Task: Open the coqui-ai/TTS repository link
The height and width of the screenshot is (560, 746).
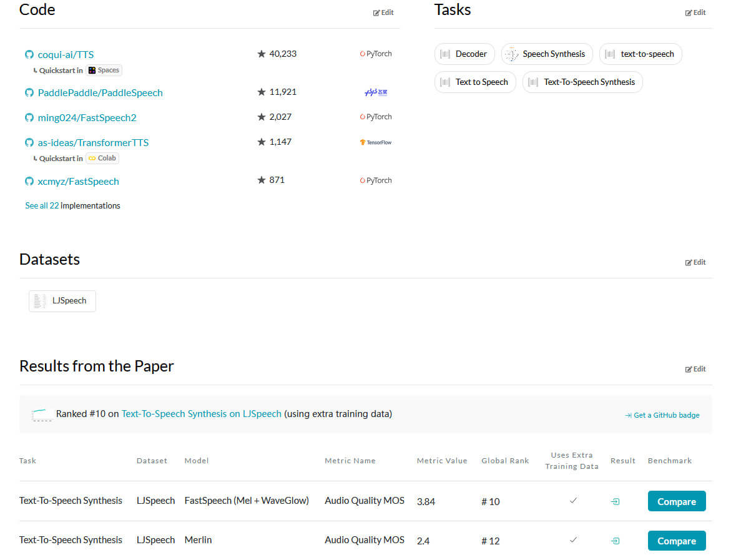Action: [x=66, y=55]
